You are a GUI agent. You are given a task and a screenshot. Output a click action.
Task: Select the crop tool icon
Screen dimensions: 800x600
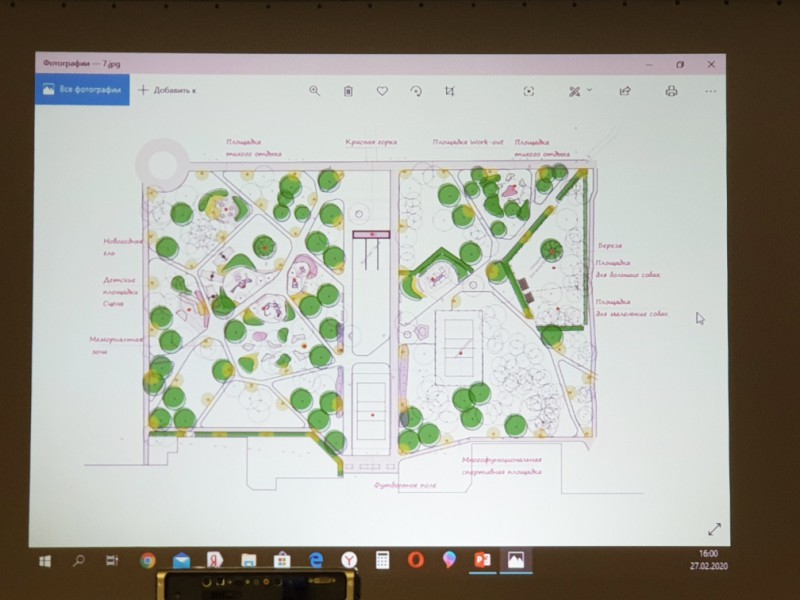(450, 91)
